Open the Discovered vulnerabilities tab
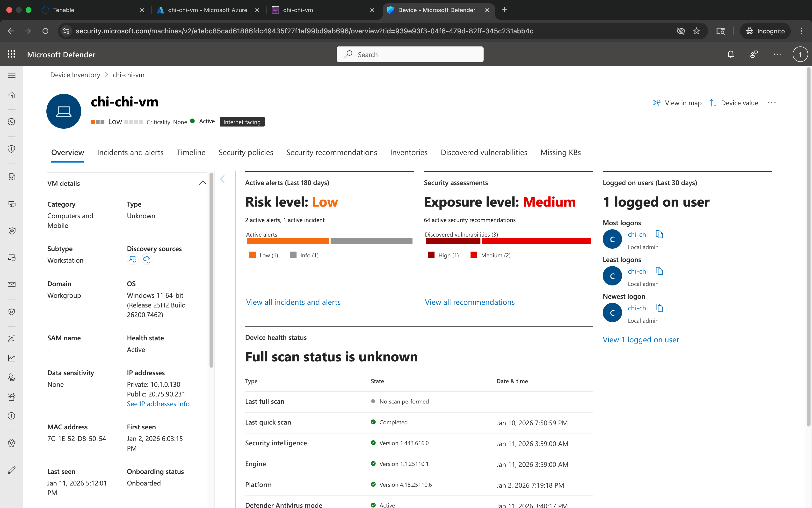 pyautogui.click(x=484, y=153)
